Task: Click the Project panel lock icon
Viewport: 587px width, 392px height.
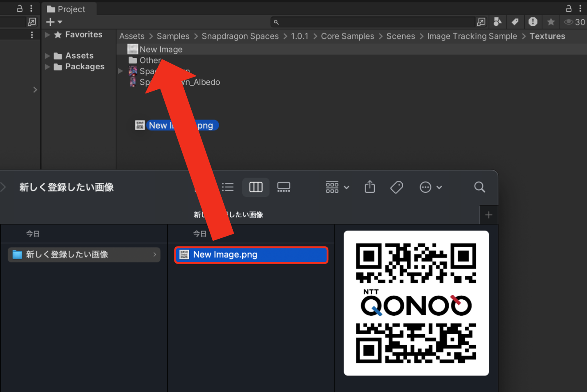Action: tap(569, 8)
